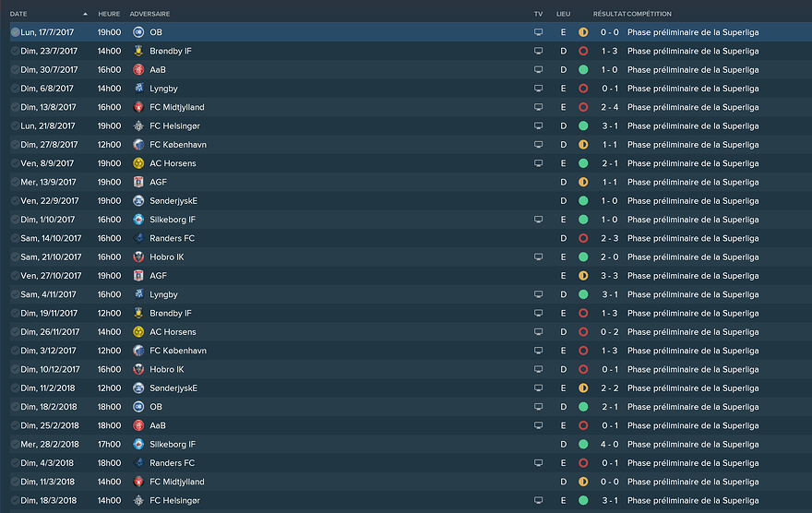Sort fixtures by the RÉSULTAT column header

[x=608, y=14]
